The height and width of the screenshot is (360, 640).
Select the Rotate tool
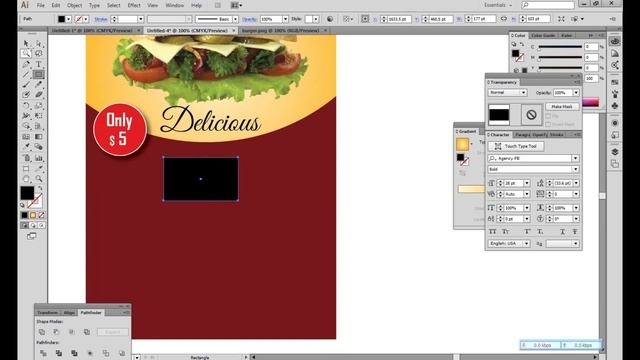pyautogui.click(x=26, y=105)
